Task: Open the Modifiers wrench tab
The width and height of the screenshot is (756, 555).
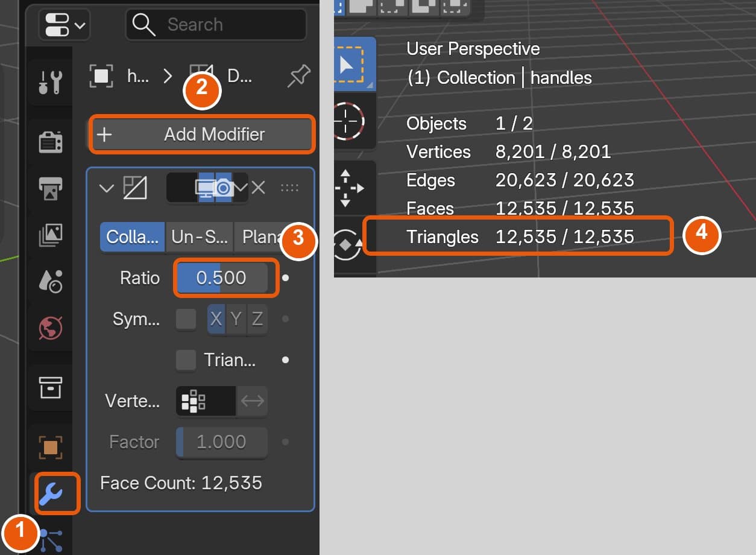Action: click(51, 495)
